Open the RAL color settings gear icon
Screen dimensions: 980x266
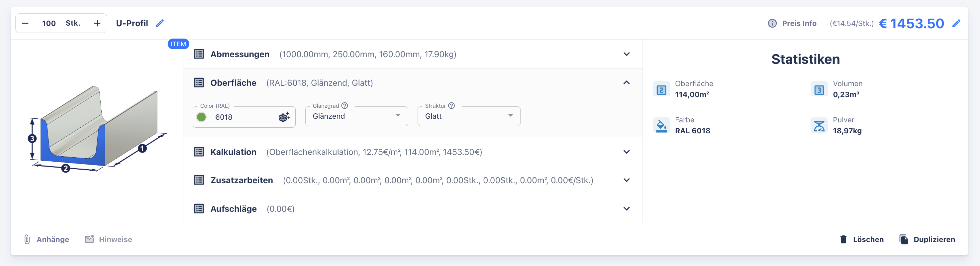coord(284,117)
